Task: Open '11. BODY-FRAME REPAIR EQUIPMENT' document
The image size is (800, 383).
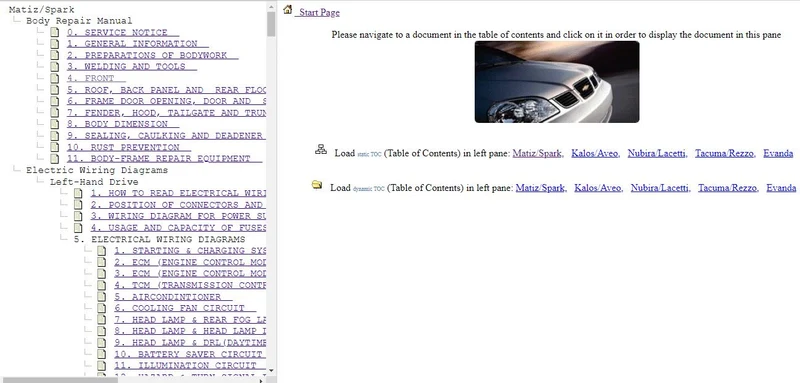Action: click(164, 159)
